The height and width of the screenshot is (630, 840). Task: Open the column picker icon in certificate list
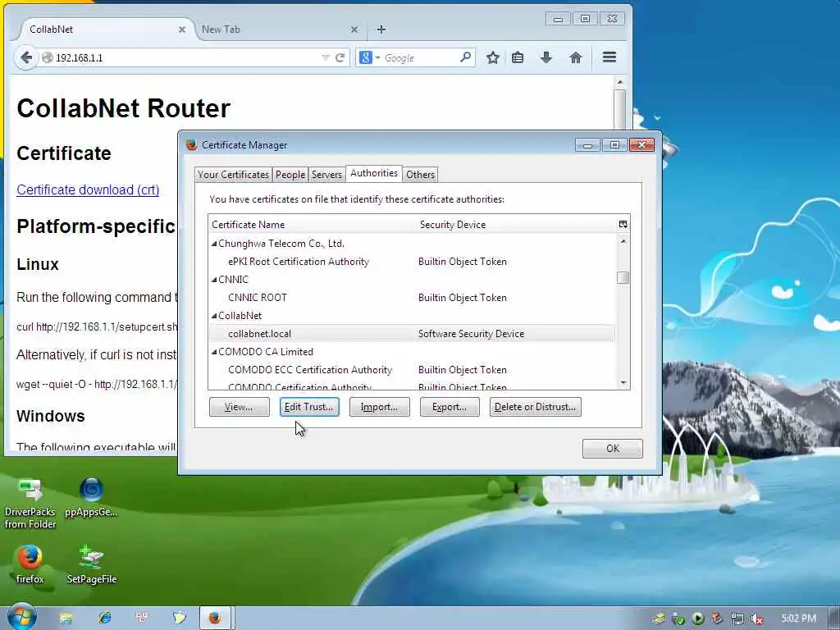pyautogui.click(x=623, y=225)
